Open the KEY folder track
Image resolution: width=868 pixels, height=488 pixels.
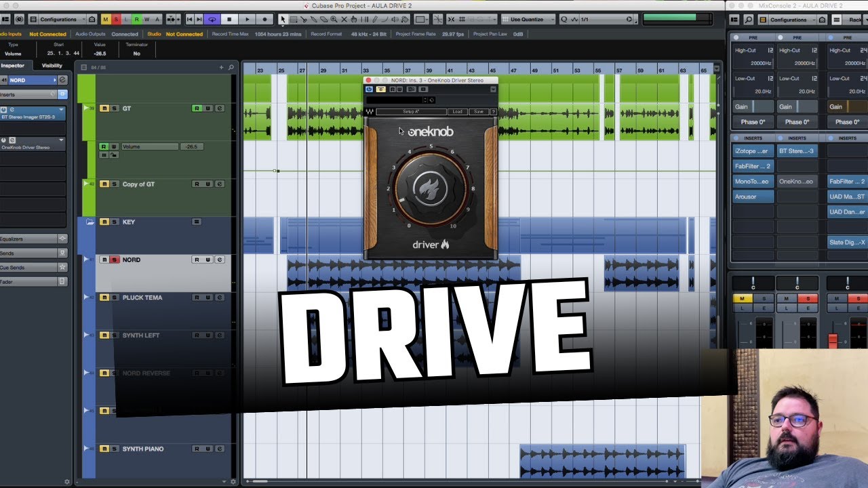click(x=90, y=222)
